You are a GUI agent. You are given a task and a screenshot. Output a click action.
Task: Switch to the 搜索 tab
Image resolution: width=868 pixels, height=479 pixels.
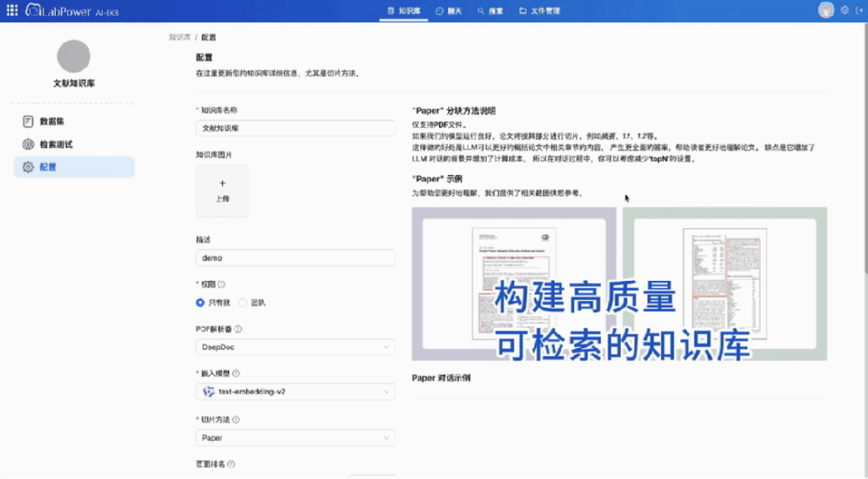[491, 10]
